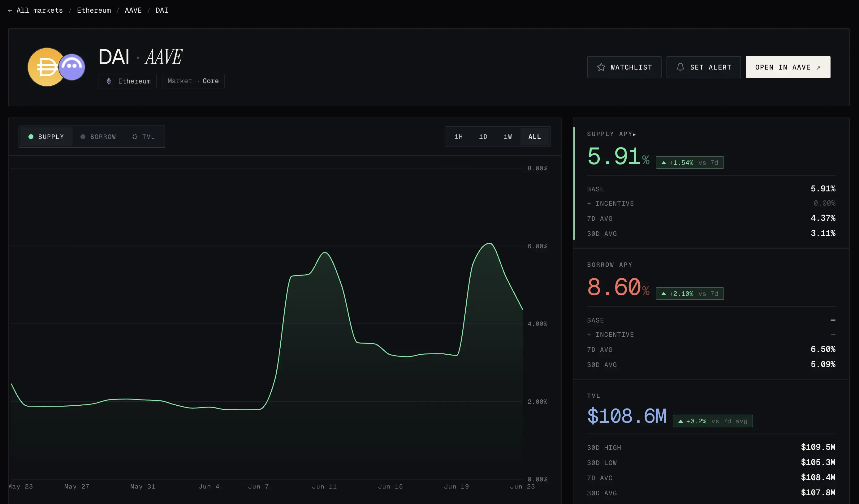Image resolution: width=859 pixels, height=504 pixels.
Task: Click the May 31 axis label
Action: 142,487
